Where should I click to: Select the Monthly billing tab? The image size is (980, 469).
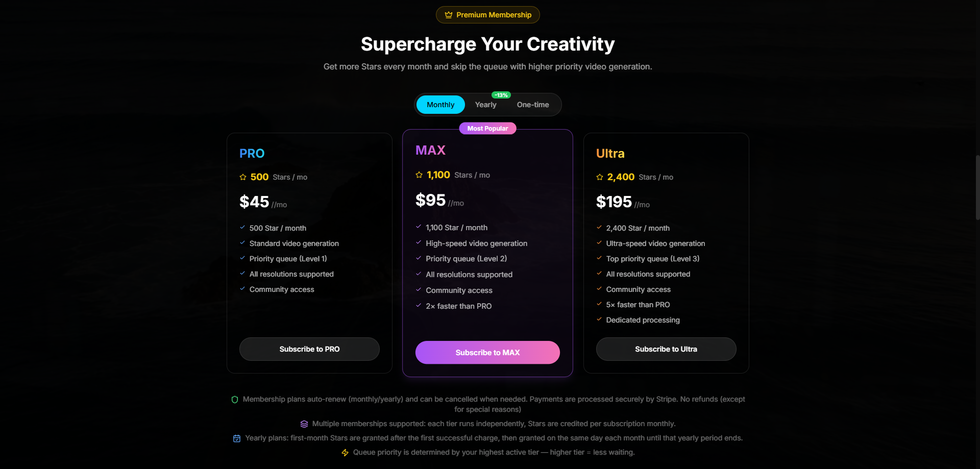[440, 104]
